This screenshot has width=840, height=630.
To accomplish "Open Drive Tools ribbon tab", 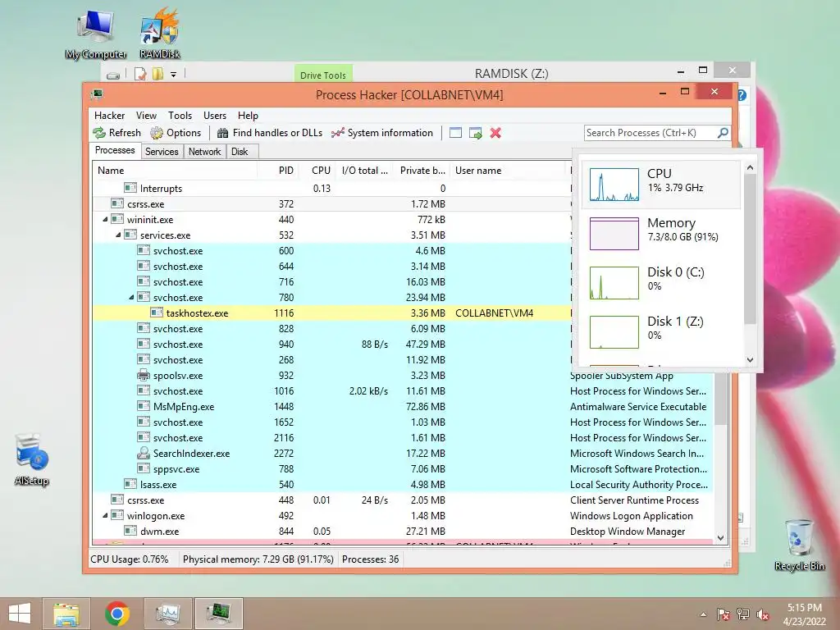I will (323, 75).
